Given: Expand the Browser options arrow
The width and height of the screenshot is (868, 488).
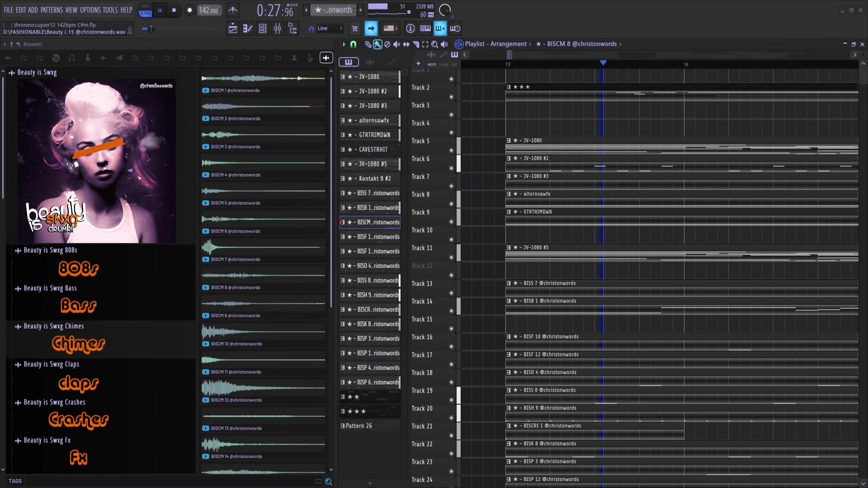Looking at the screenshot, I should coord(5,44).
